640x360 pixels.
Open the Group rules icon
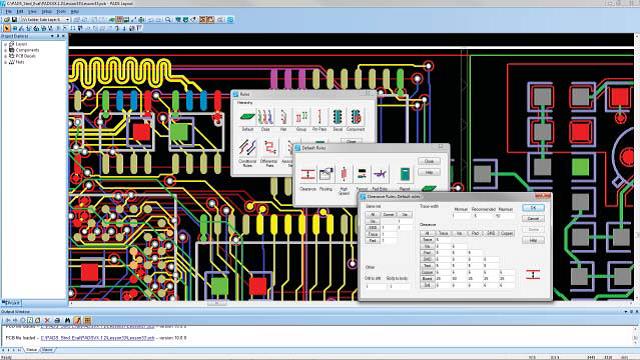point(301,117)
